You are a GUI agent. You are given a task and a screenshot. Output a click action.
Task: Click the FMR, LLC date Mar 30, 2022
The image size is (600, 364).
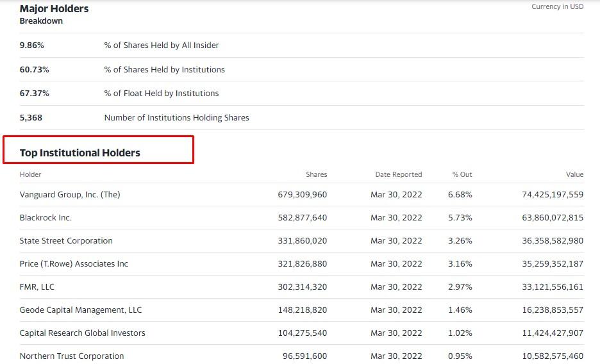point(396,286)
